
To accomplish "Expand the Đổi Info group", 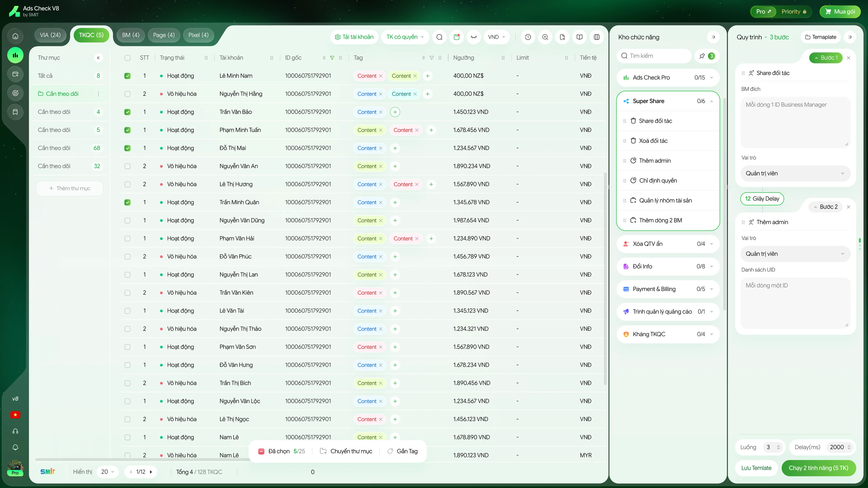I will coord(668,266).
